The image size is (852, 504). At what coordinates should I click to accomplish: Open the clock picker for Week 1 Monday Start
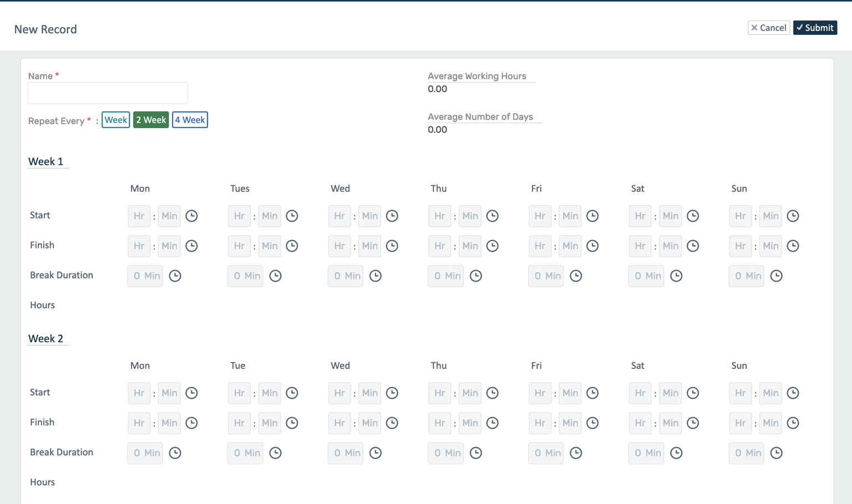tap(191, 216)
